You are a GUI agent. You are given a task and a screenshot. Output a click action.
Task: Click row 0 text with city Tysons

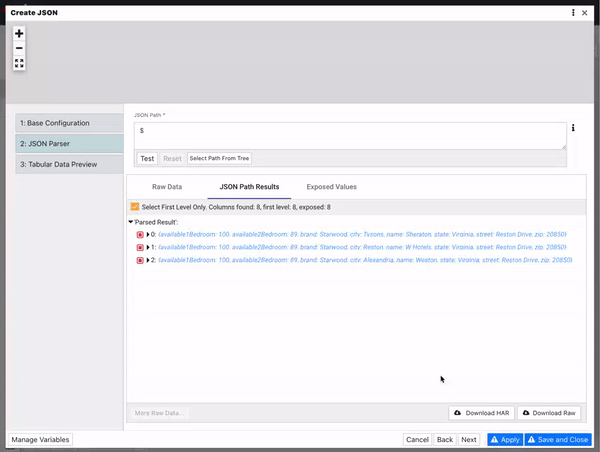(362, 234)
